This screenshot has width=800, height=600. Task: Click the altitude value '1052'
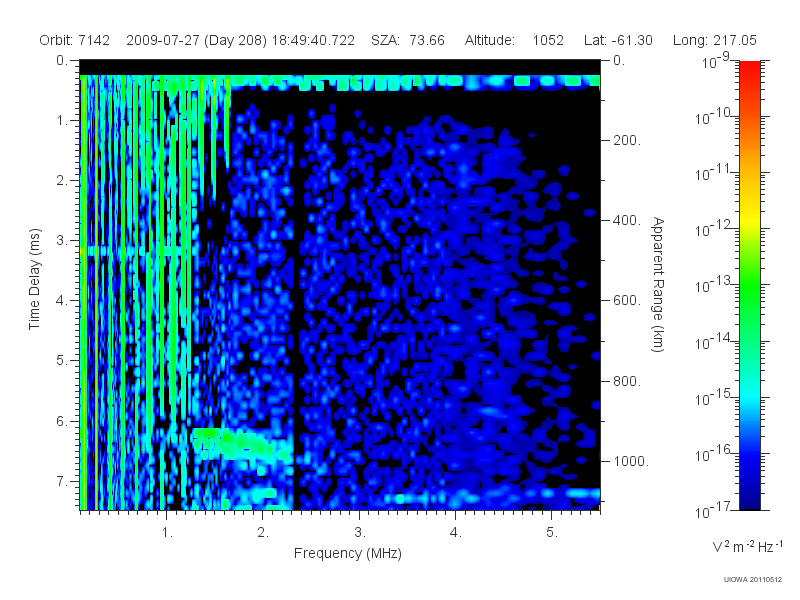coord(548,40)
